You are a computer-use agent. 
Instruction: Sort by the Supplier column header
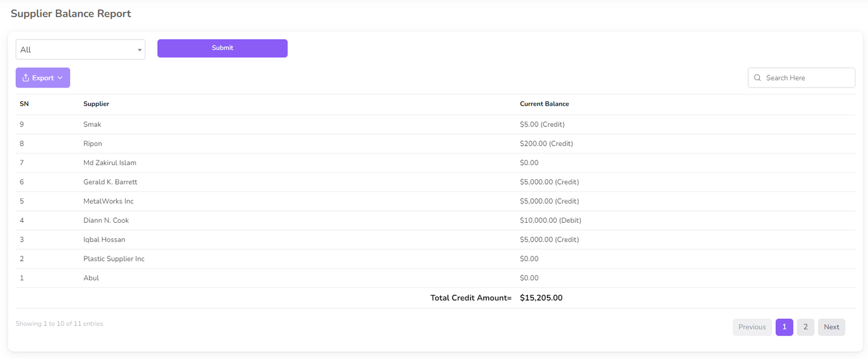tap(96, 104)
